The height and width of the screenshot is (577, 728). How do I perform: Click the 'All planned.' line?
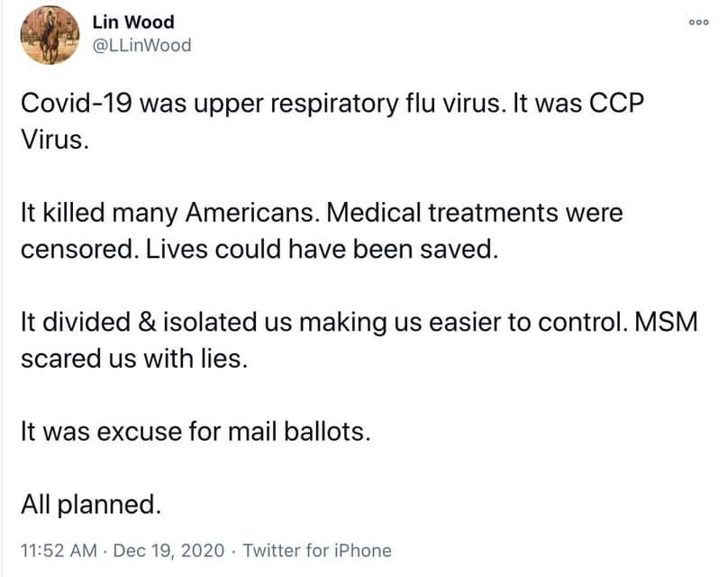coord(91,505)
